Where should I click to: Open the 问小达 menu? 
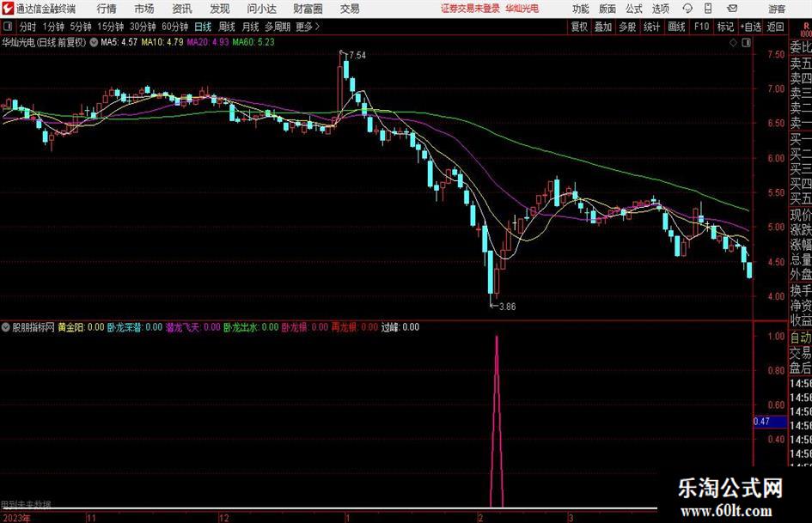click(261, 9)
